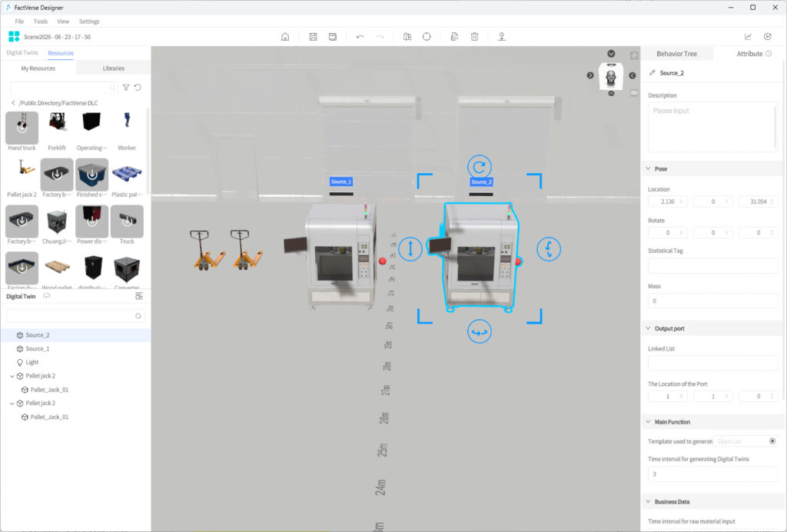The image size is (787, 532).
Task: Click the Location X field showing 2.136
Action: 668,201
